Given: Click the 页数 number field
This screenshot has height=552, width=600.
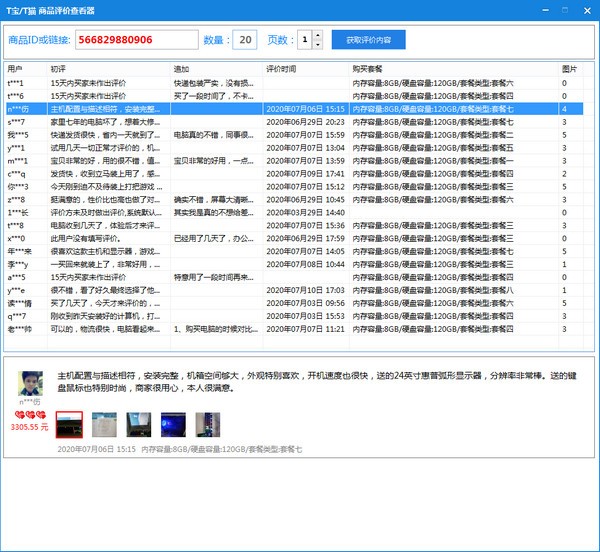Looking at the screenshot, I should (304, 40).
